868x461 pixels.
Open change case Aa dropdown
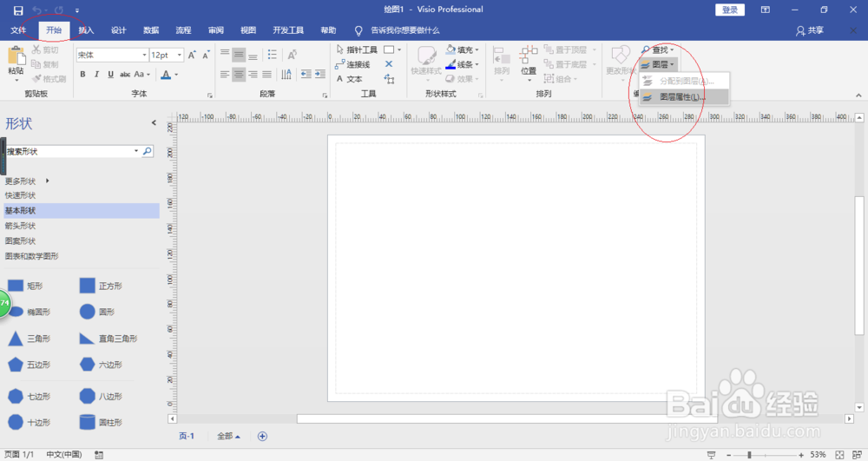141,74
